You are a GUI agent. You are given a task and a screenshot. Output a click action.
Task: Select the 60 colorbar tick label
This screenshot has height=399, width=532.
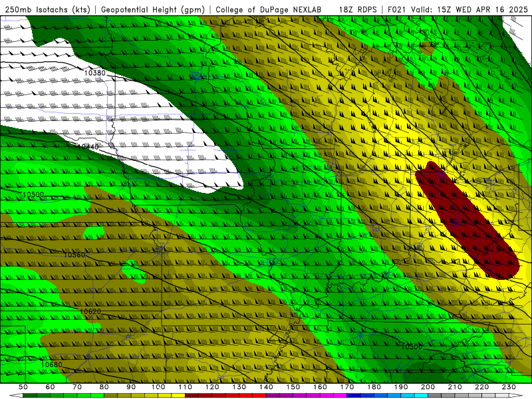coord(51,387)
